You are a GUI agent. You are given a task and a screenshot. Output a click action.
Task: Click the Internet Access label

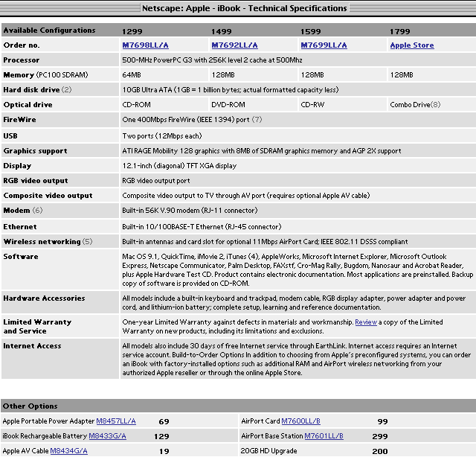click(32, 346)
